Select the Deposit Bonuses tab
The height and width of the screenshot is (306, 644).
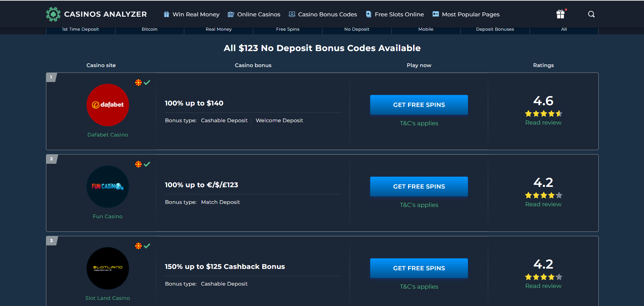click(x=495, y=29)
